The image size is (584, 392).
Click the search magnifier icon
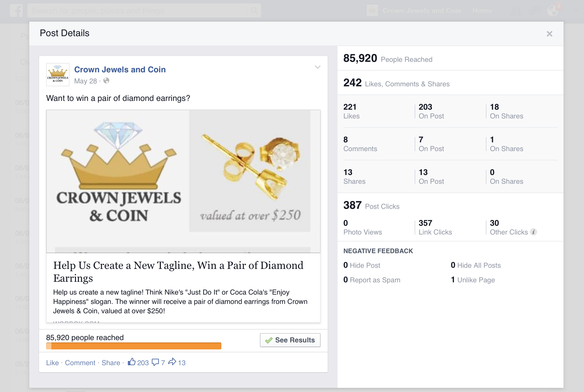(x=254, y=11)
